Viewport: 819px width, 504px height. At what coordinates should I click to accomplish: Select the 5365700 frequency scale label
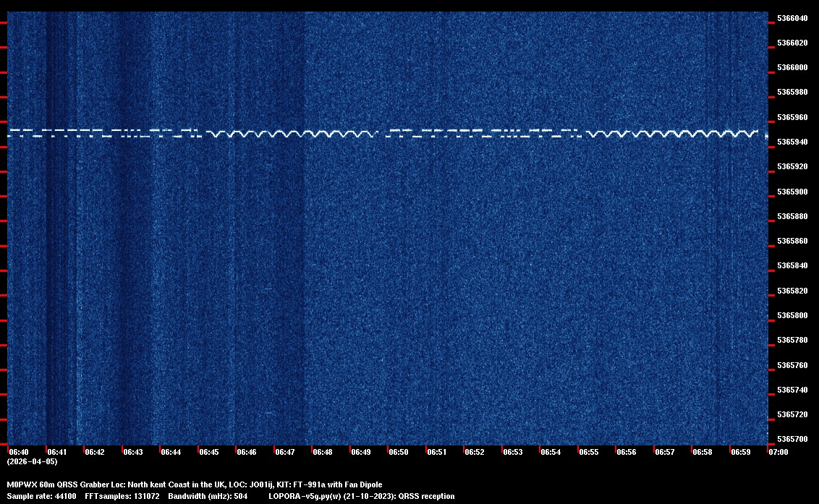click(792, 439)
